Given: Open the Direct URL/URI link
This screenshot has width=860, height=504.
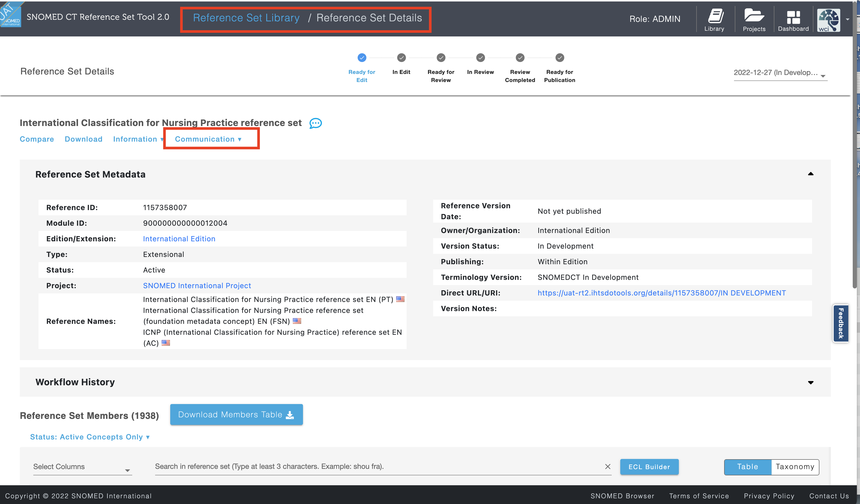Looking at the screenshot, I should pos(662,293).
